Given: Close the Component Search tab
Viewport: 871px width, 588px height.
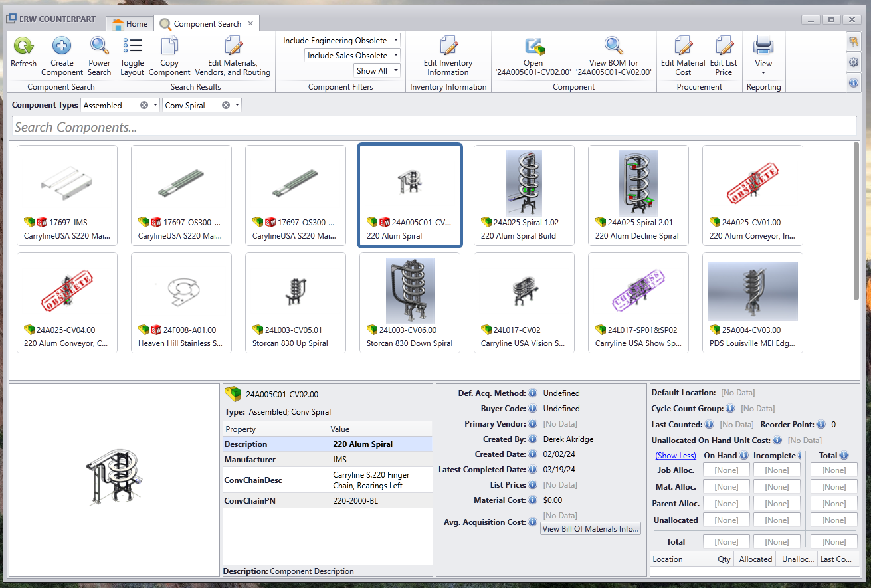Looking at the screenshot, I should pos(250,23).
